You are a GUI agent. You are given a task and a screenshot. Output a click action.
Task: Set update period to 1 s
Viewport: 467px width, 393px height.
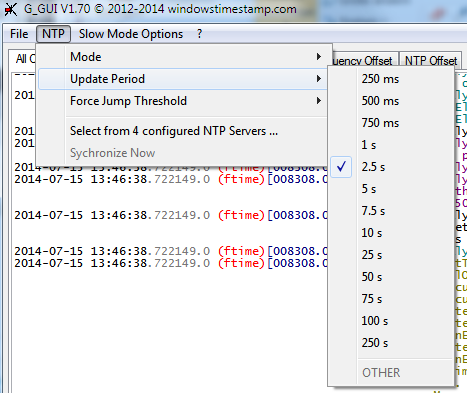click(391, 145)
